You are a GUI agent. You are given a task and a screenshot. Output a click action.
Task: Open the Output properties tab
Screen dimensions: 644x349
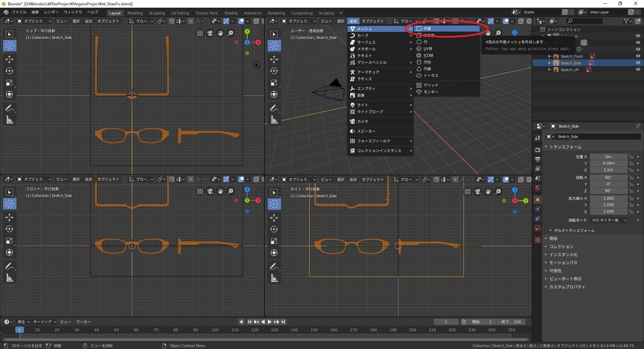538,159
